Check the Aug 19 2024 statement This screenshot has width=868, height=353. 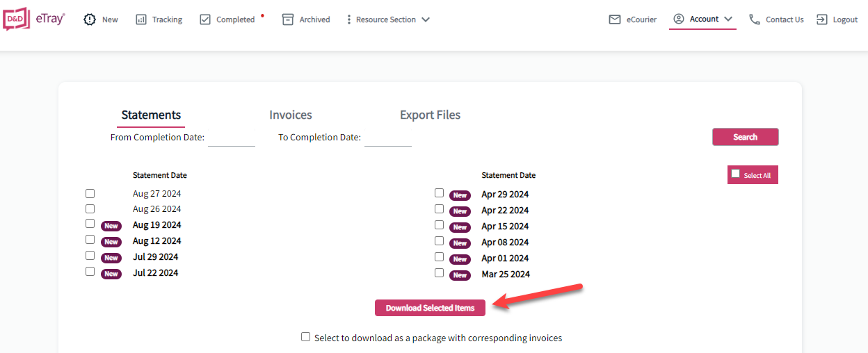tap(90, 224)
